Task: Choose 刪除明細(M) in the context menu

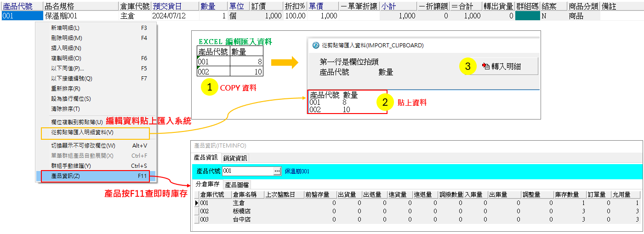Action: (x=67, y=38)
